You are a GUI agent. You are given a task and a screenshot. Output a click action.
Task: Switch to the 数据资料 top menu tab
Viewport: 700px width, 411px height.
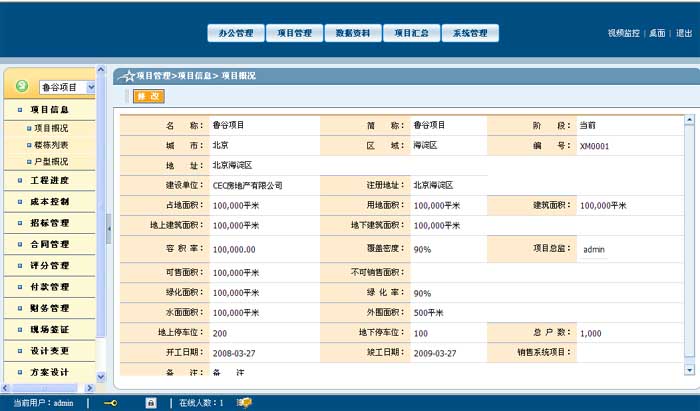[x=353, y=33]
